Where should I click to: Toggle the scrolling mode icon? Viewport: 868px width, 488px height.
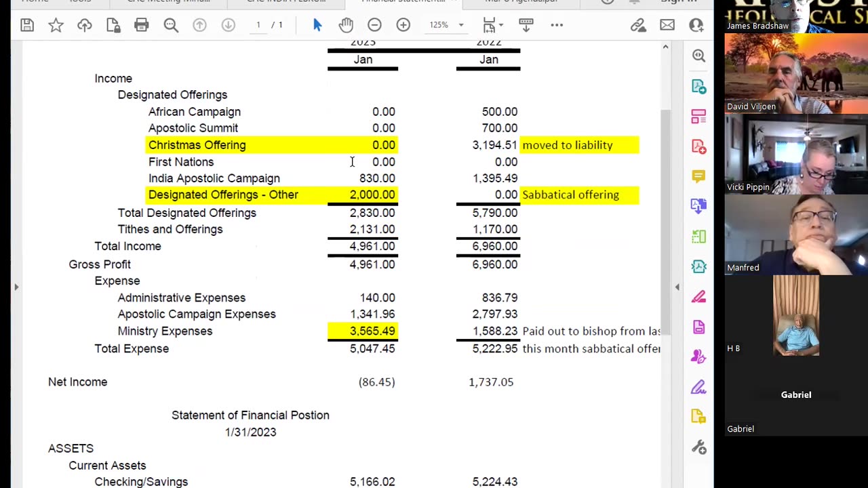coord(526,25)
